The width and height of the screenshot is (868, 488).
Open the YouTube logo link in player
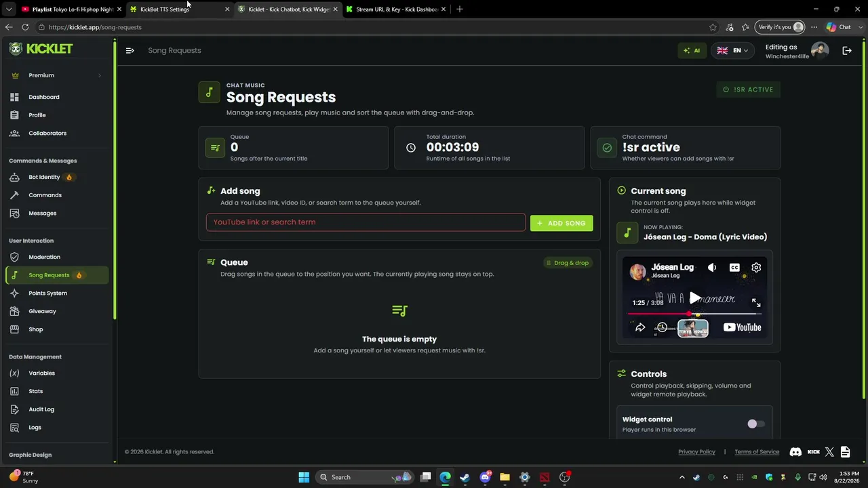coord(742,327)
